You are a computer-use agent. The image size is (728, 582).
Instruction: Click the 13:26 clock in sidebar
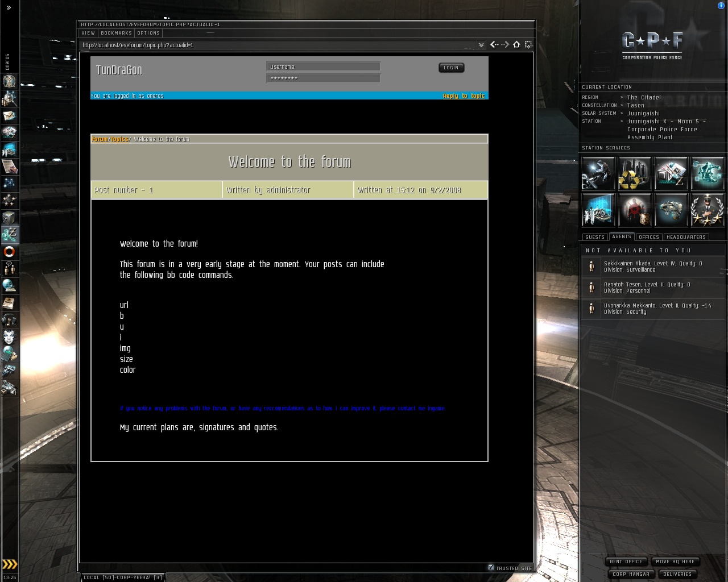10,577
